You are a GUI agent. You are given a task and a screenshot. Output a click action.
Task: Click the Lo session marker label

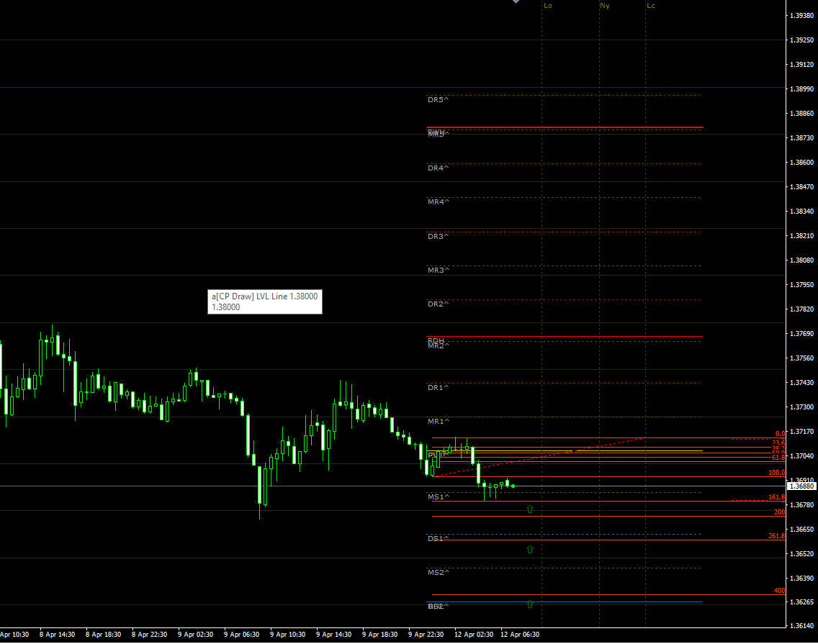pyautogui.click(x=548, y=6)
